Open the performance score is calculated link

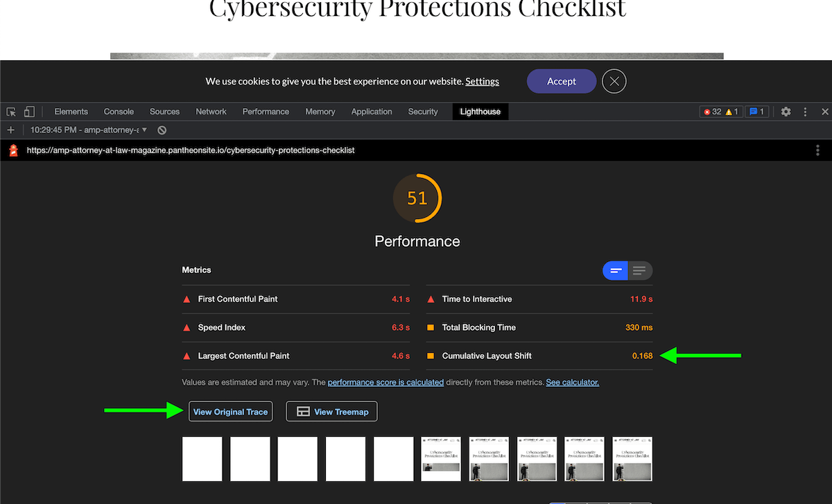pyautogui.click(x=385, y=382)
